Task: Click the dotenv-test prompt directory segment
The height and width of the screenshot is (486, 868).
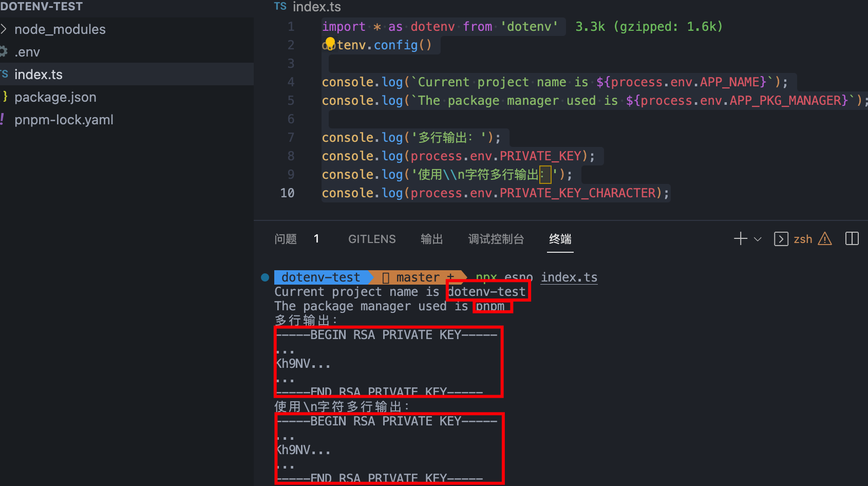Action: [320, 277]
